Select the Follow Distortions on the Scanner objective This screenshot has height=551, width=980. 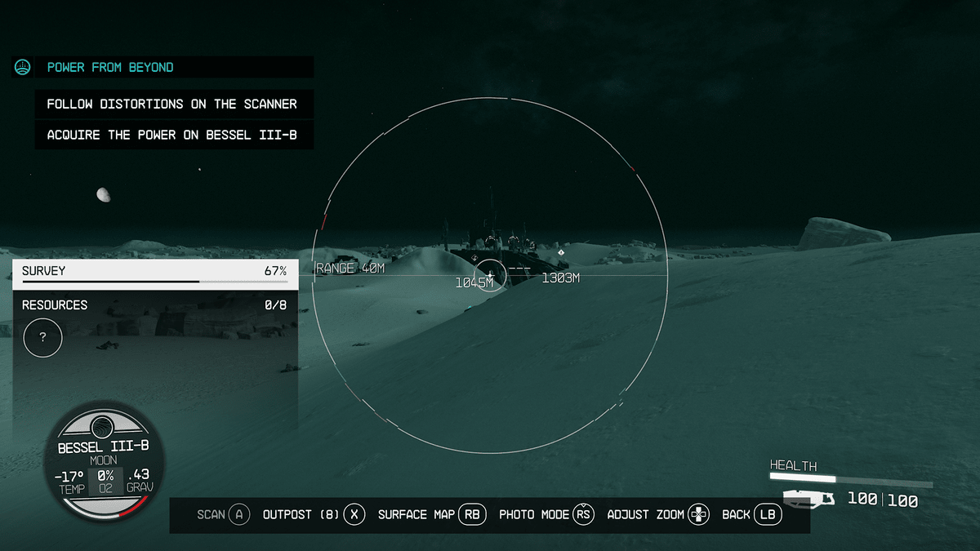(x=172, y=104)
